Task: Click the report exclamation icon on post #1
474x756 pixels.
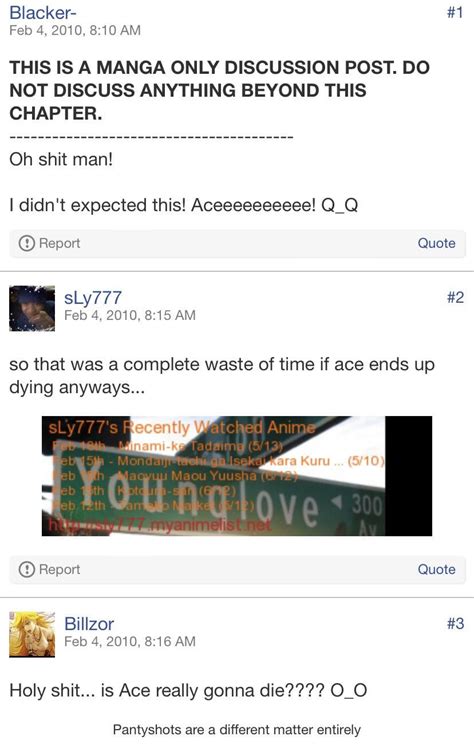Action: (27, 243)
